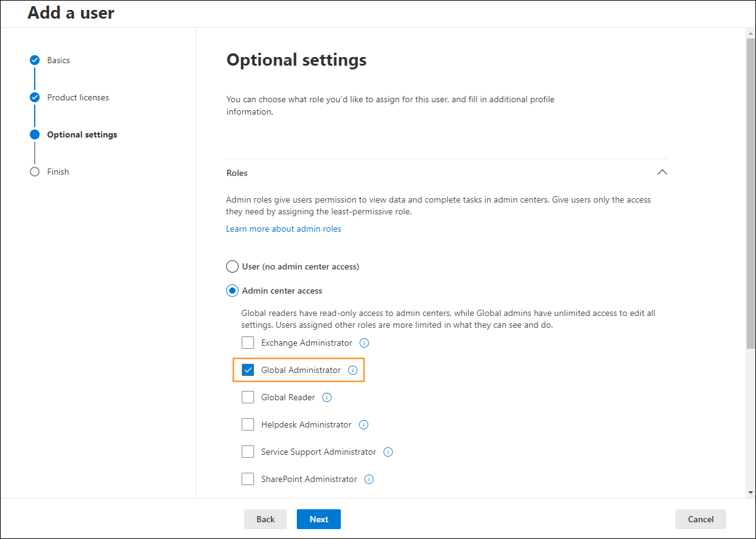Check the Exchange Administrator checkbox
The width and height of the screenshot is (756, 539).
coord(248,343)
